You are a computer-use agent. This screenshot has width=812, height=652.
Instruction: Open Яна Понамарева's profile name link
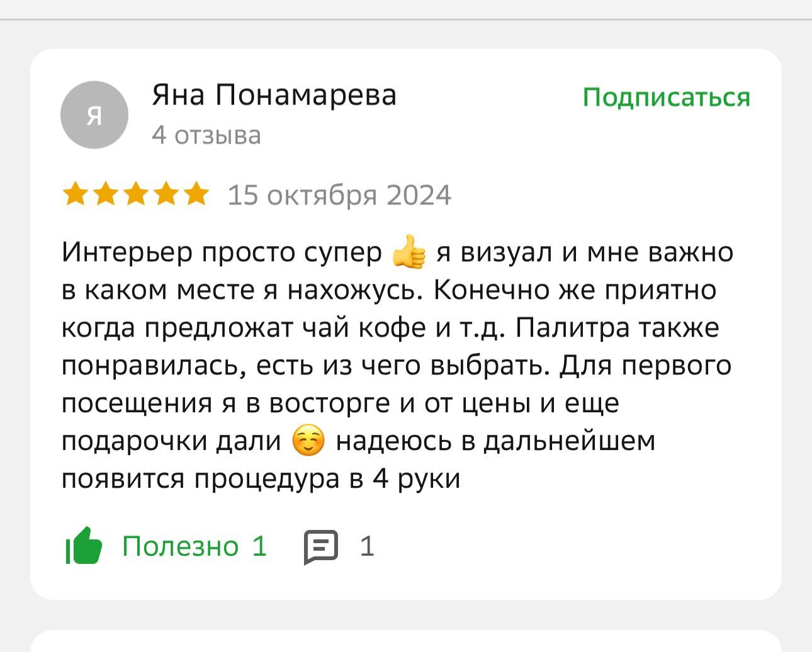[x=274, y=96]
